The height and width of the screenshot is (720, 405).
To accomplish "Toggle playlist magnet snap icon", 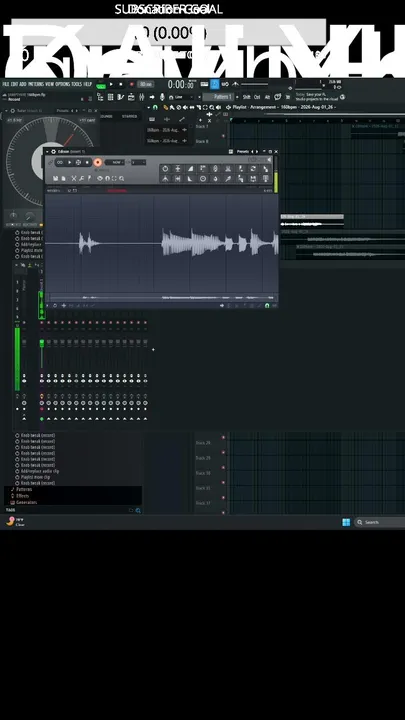I will pyautogui.click(x=155, y=107).
